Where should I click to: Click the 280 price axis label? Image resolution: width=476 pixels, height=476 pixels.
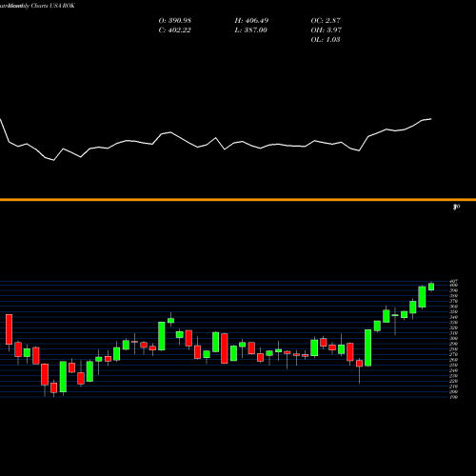(x=454, y=349)
